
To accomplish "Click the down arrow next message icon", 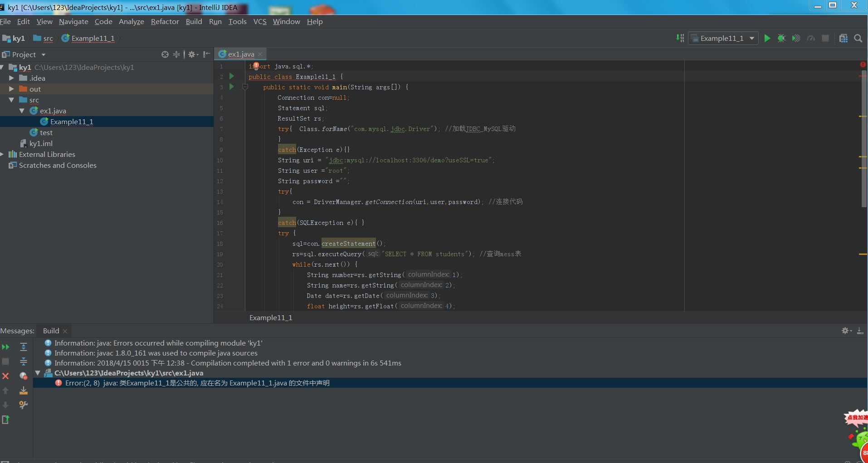I will click(x=5, y=405).
